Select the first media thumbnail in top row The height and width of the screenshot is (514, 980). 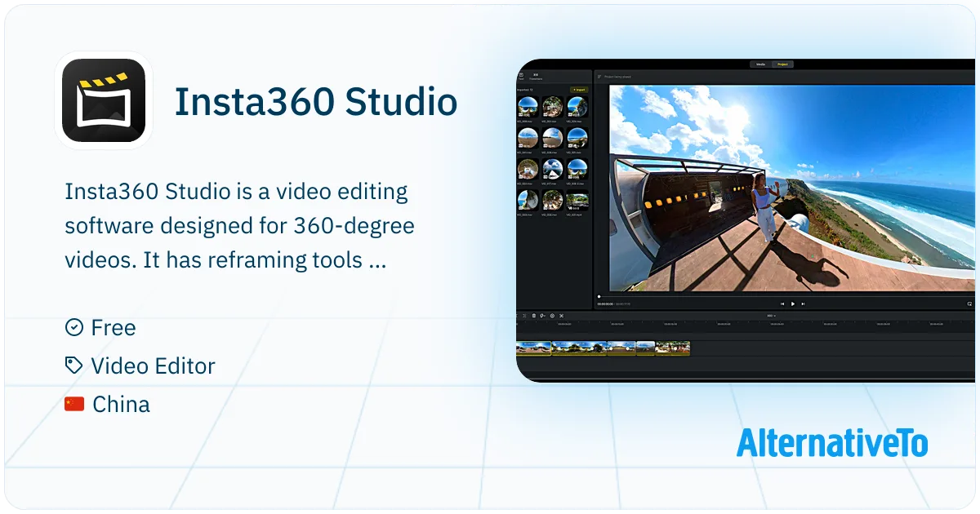point(528,106)
